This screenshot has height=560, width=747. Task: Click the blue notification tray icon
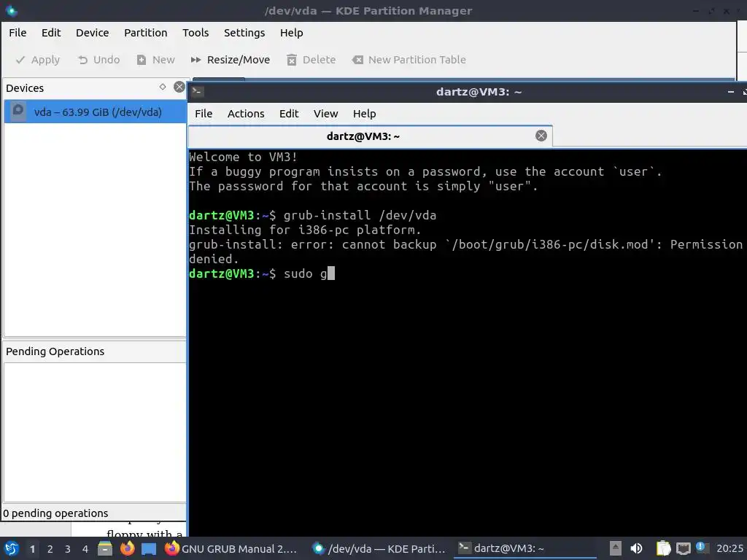tap(701, 547)
